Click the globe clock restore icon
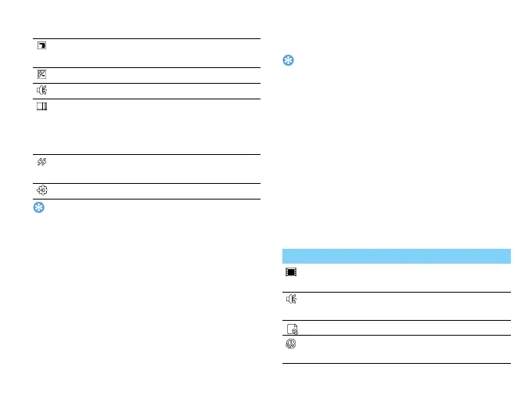This screenshot has height=399, width=532. [x=291, y=344]
